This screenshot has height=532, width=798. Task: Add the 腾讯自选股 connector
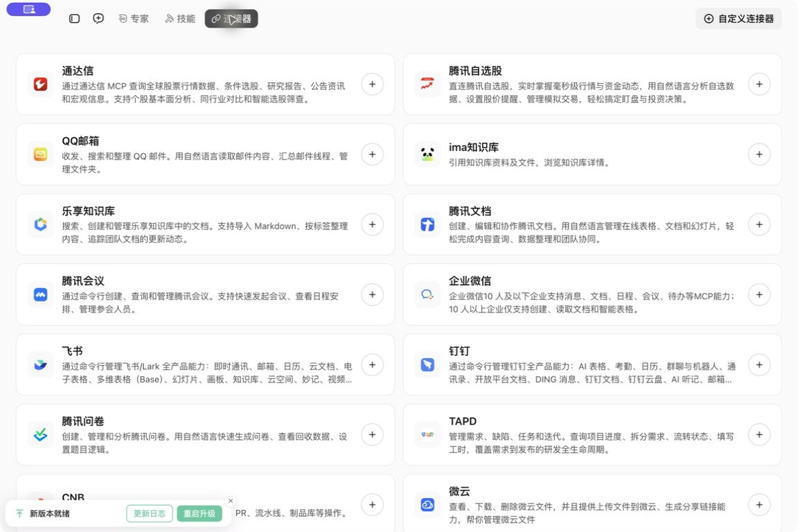coord(759,84)
